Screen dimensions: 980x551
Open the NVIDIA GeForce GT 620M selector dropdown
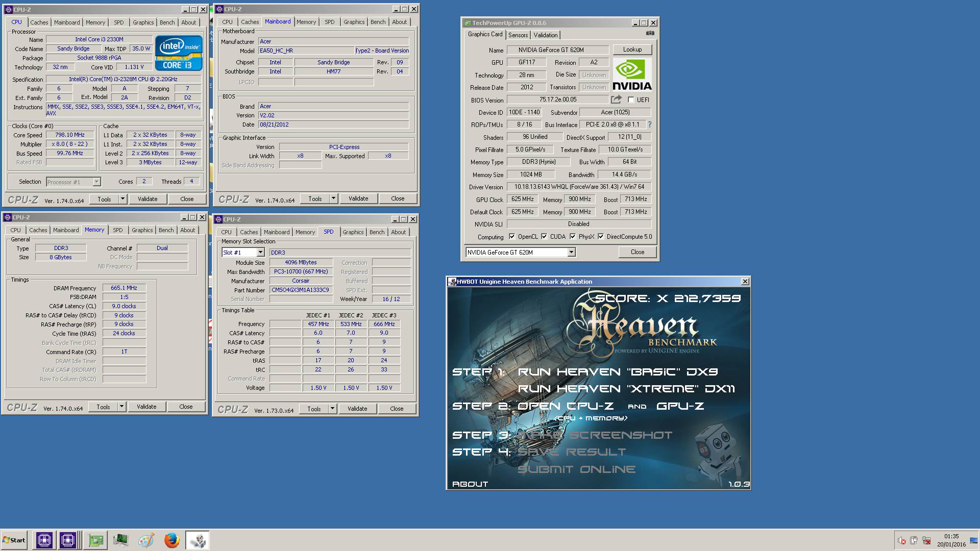pos(571,252)
